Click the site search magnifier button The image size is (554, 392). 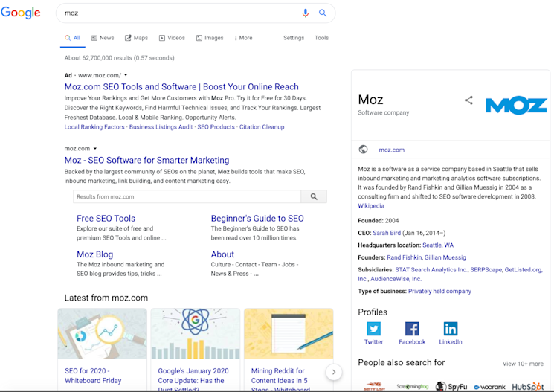[x=314, y=196]
